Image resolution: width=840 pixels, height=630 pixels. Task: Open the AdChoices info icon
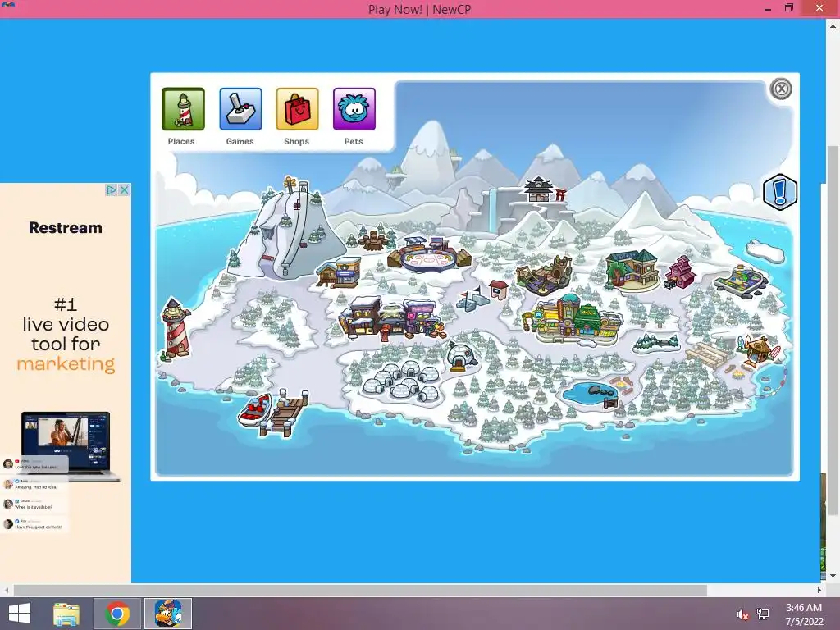[x=112, y=190]
